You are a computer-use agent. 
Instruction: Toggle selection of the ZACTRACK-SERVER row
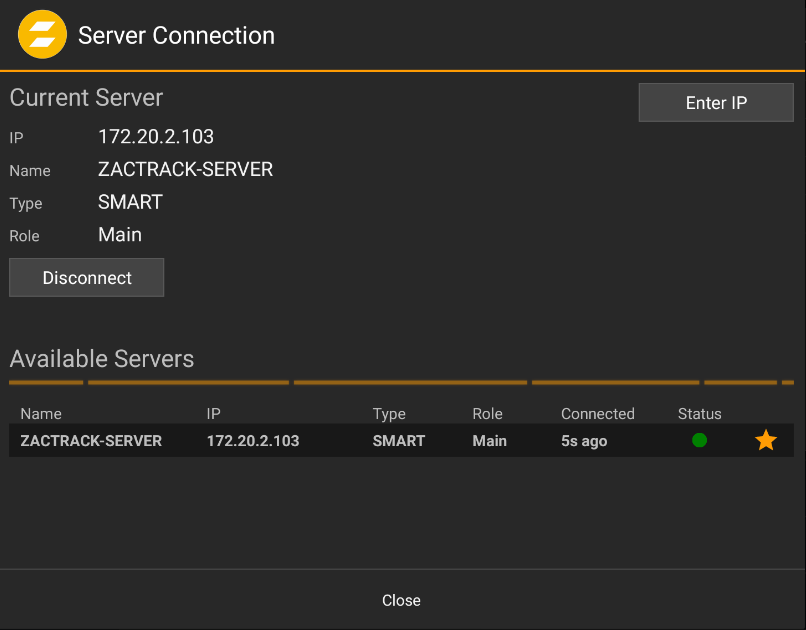tap(300, 440)
